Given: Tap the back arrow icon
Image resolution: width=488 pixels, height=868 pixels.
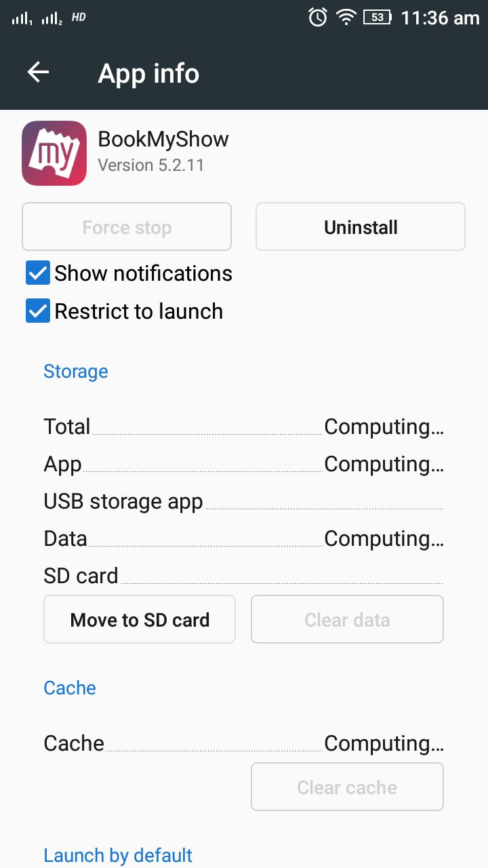Looking at the screenshot, I should pyautogui.click(x=38, y=73).
